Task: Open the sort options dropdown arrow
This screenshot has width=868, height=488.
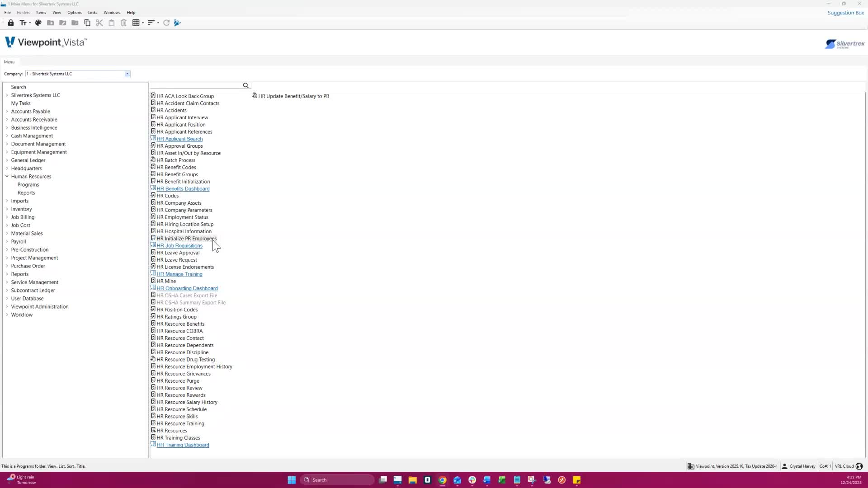Action: coord(158,23)
